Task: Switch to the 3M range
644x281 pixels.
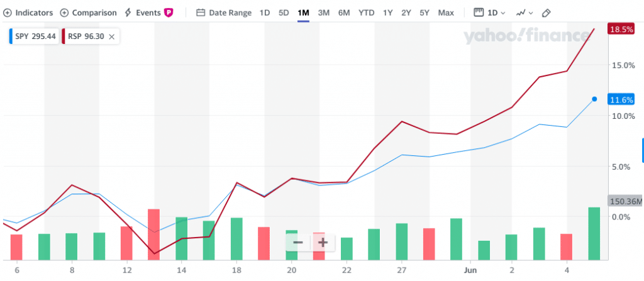Action: [x=324, y=13]
